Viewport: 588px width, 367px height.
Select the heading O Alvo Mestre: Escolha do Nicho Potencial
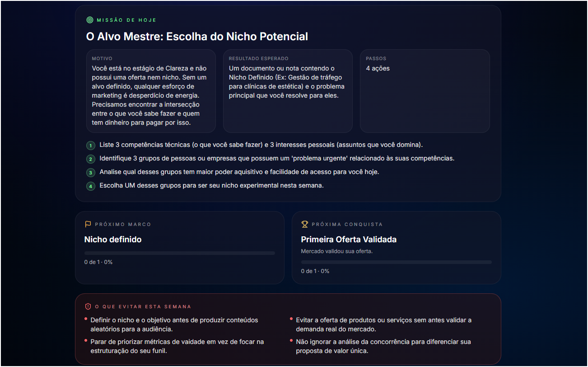tap(197, 37)
